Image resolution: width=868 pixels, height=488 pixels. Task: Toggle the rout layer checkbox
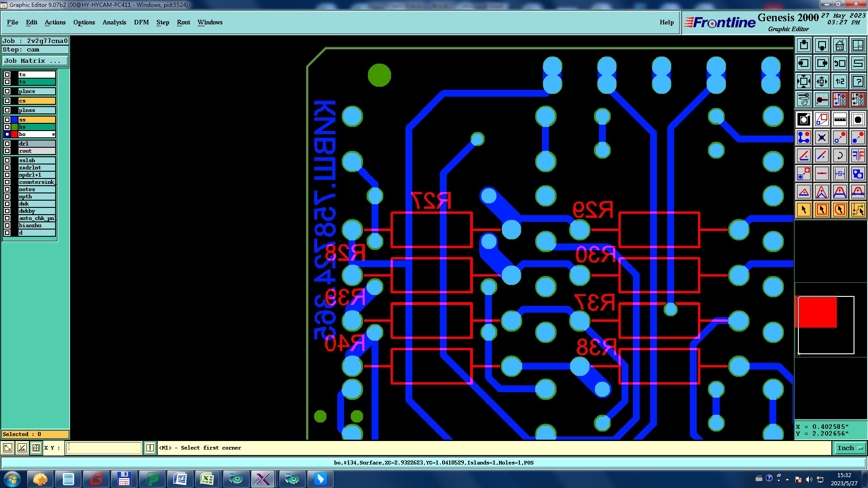coord(7,151)
